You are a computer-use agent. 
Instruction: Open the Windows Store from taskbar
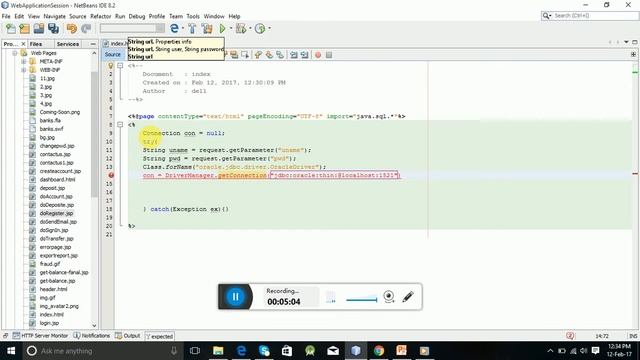287,351
